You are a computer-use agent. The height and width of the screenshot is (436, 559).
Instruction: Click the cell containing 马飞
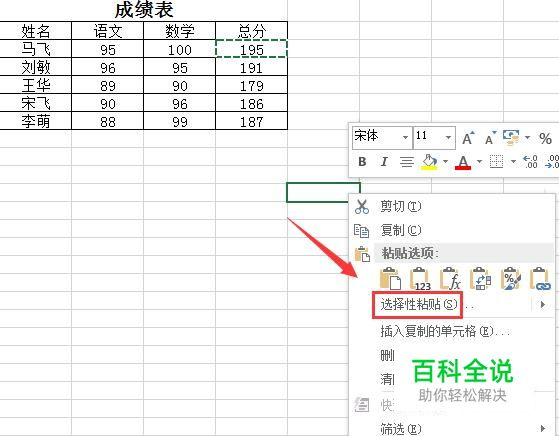(36, 49)
